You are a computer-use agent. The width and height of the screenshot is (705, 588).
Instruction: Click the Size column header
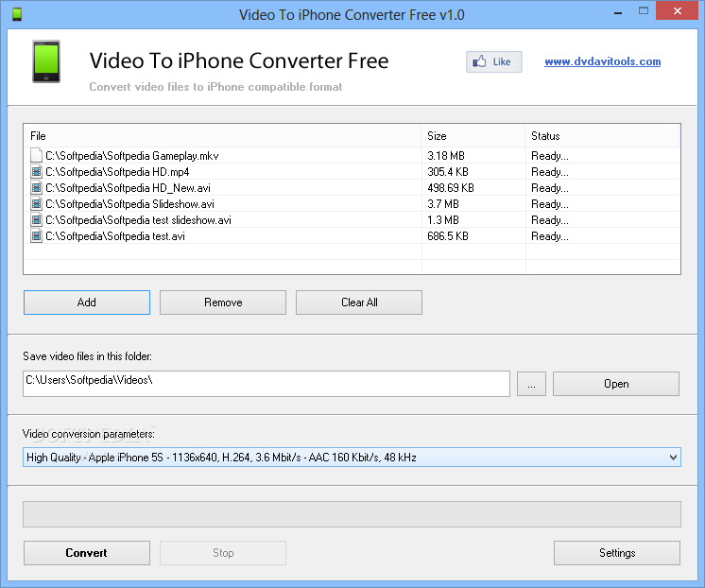(x=473, y=136)
